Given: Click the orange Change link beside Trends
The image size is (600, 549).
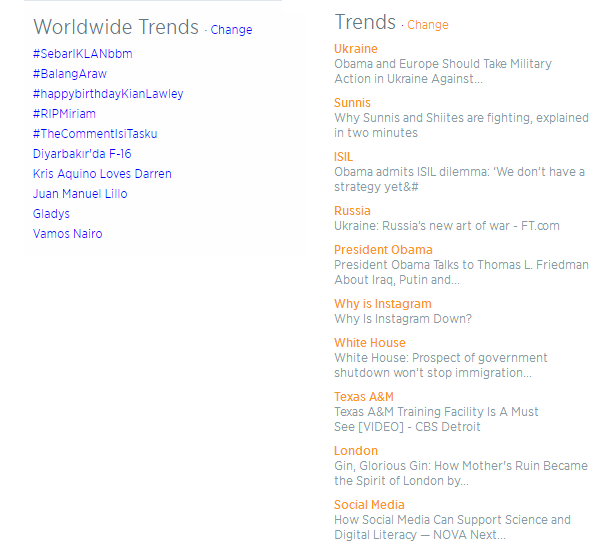Looking at the screenshot, I should pyautogui.click(x=427, y=25).
